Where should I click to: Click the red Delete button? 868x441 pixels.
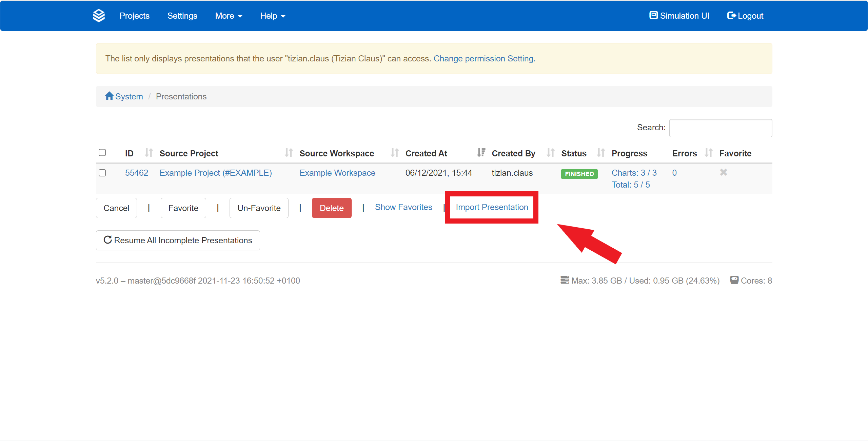point(331,208)
